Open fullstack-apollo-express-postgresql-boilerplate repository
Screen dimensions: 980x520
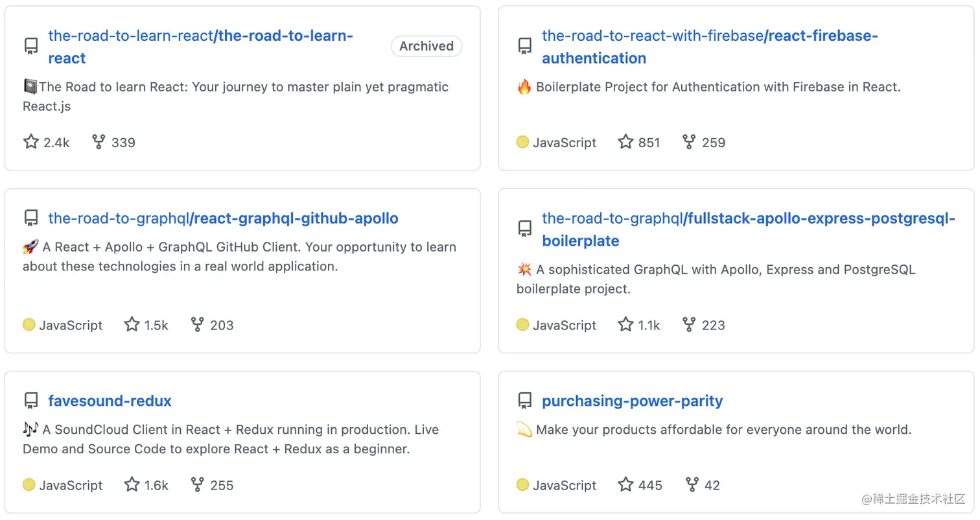tap(749, 230)
